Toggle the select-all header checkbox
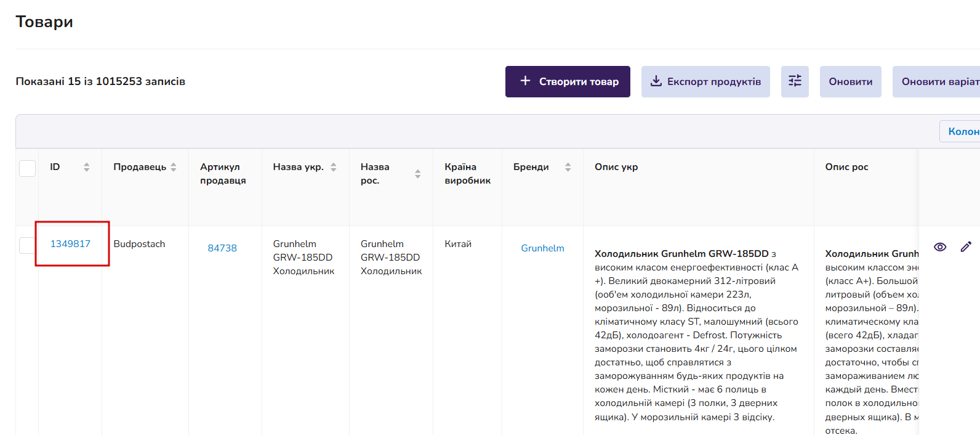 click(27, 168)
